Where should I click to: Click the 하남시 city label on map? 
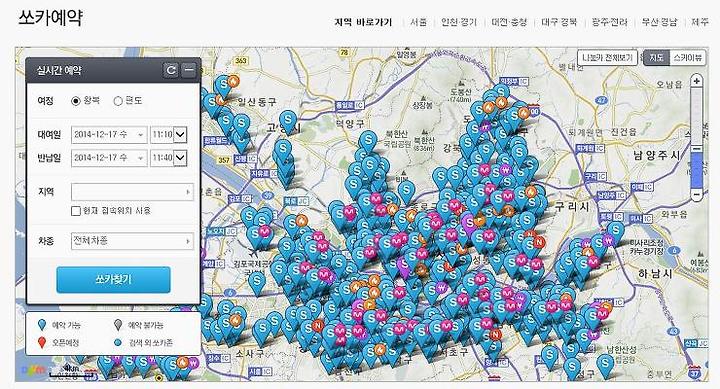655,274
